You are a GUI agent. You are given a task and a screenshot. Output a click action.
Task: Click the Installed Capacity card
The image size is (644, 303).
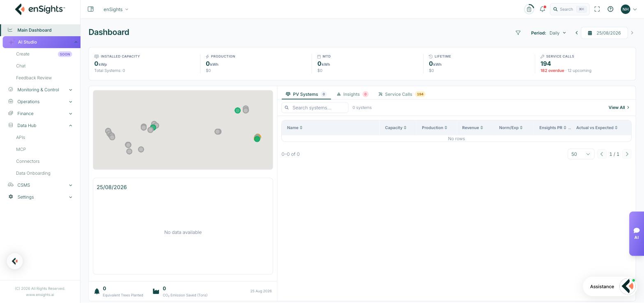(144, 63)
